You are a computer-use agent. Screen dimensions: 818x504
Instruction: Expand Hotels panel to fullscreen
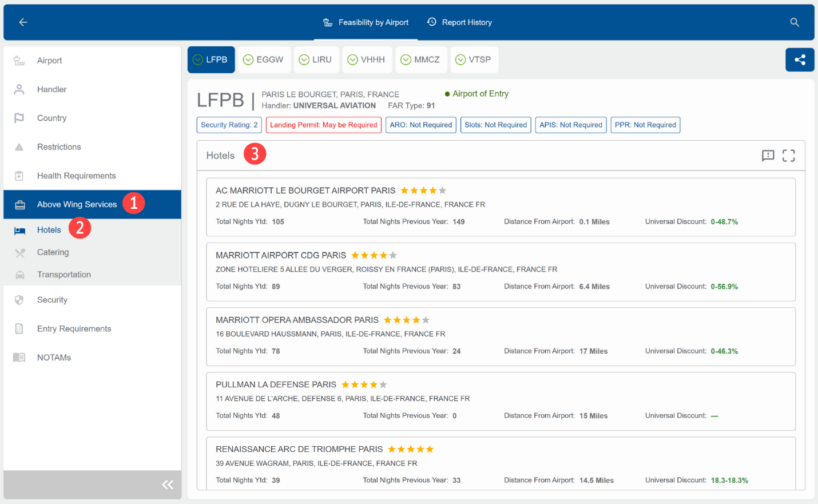(x=789, y=156)
